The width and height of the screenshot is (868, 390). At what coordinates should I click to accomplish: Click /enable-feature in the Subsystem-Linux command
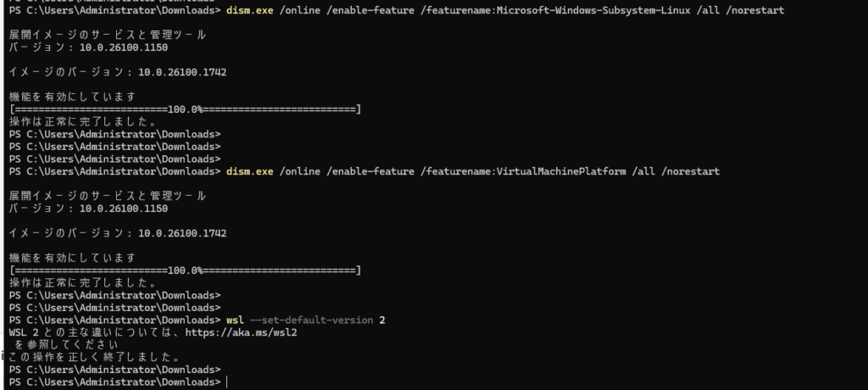tap(372, 11)
